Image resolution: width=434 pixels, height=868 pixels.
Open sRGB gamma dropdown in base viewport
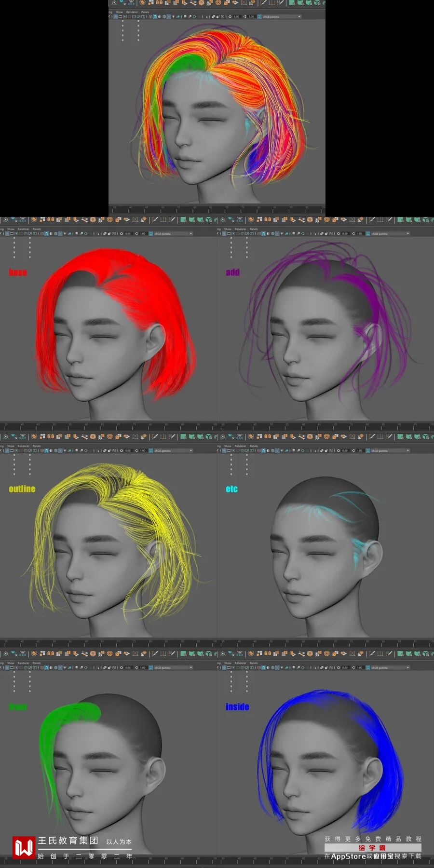click(x=174, y=233)
